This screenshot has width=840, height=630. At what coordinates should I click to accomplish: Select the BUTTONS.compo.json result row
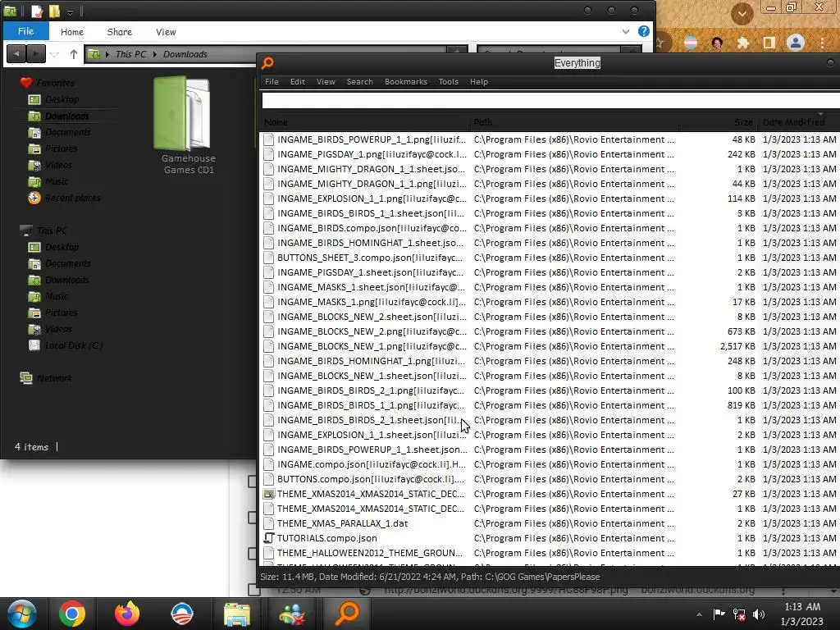click(x=549, y=479)
